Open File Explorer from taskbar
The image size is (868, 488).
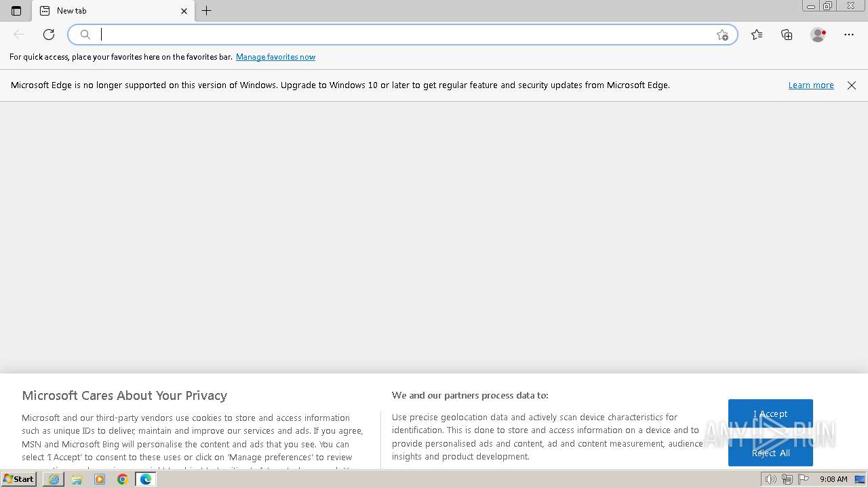tap(77, 479)
